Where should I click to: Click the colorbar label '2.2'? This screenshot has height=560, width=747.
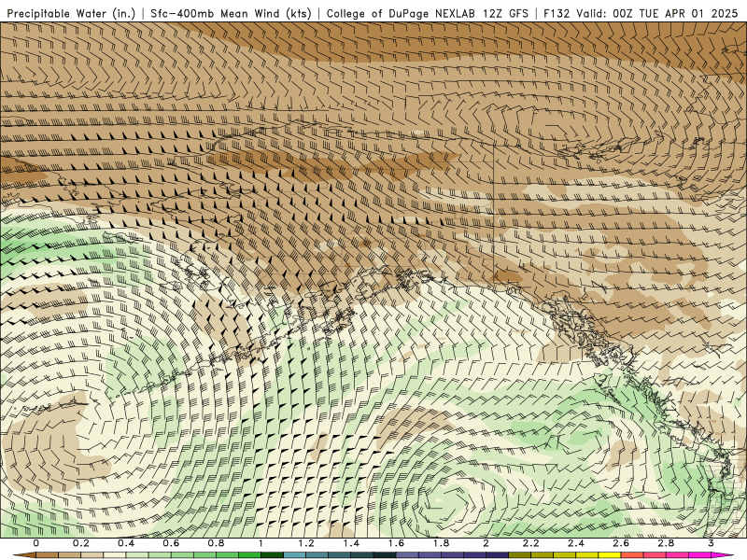pos(530,543)
